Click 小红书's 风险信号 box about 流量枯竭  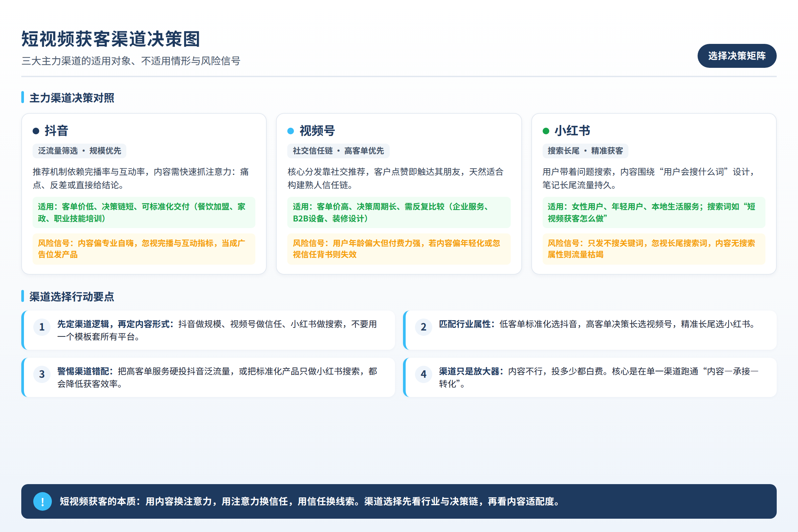[654, 249]
